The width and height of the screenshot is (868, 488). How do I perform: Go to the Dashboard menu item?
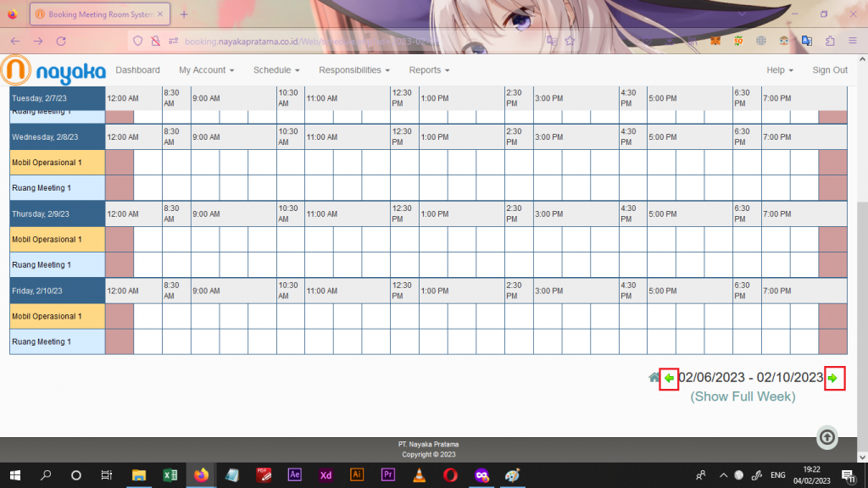(x=137, y=70)
